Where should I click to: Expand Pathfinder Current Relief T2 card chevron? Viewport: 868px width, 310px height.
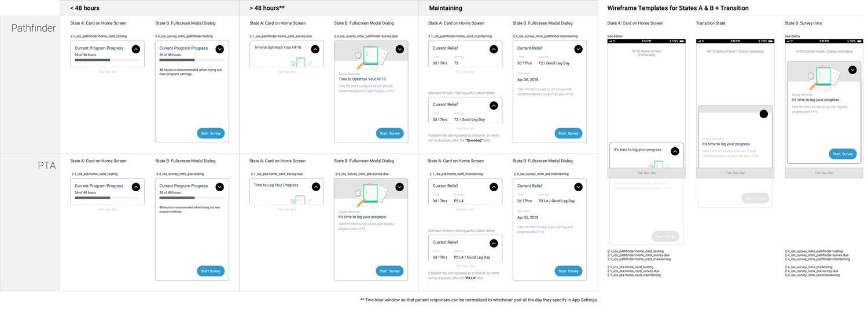pyautogui.click(x=493, y=49)
